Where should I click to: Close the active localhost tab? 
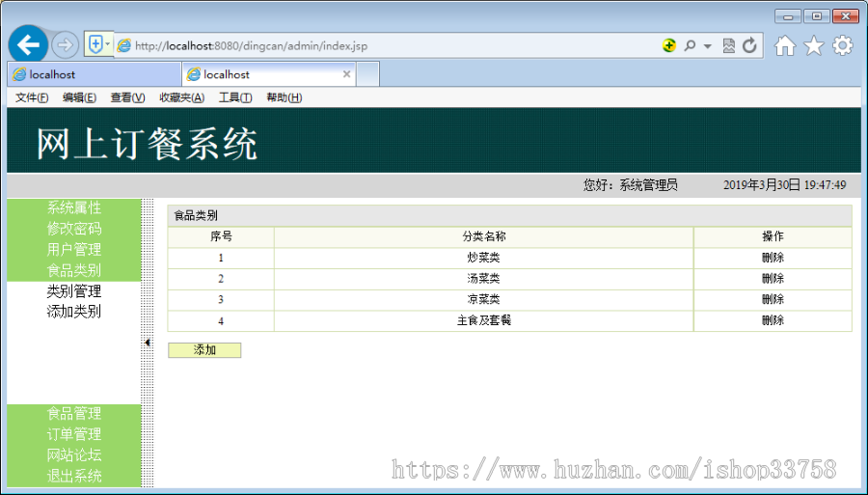346,74
